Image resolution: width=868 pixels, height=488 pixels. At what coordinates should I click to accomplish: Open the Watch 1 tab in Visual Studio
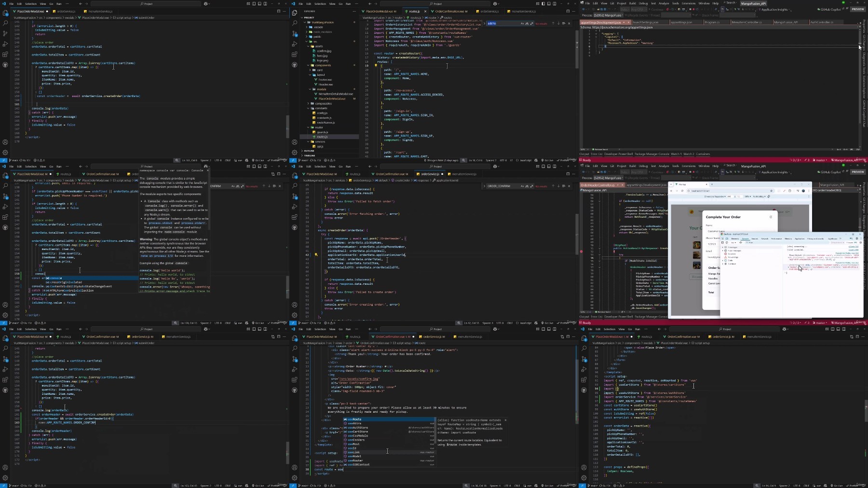click(677, 154)
